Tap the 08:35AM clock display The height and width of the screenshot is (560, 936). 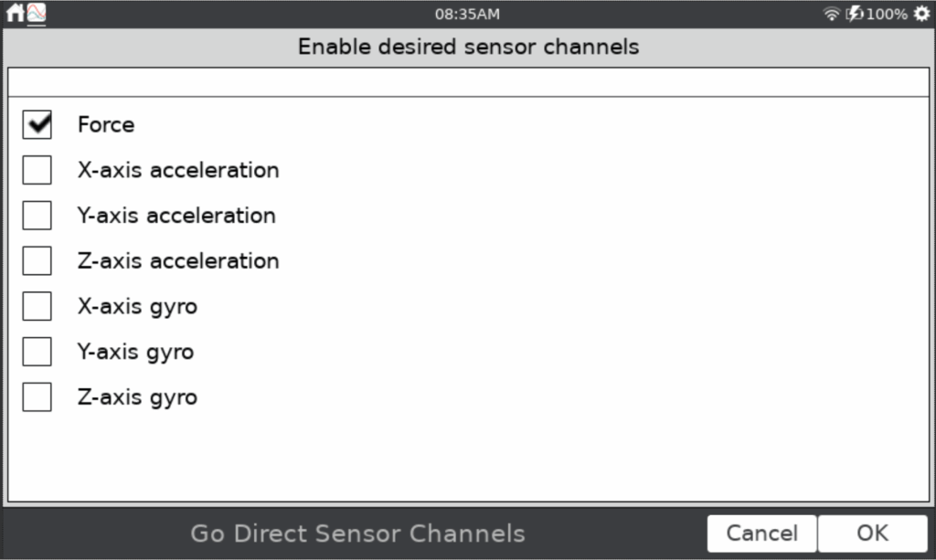pos(467,15)
